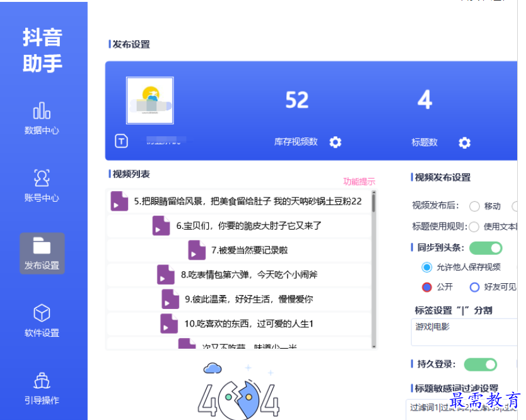
Task: Select 允许他人保存视频 radio button
Action: click(x=427, y=267)
